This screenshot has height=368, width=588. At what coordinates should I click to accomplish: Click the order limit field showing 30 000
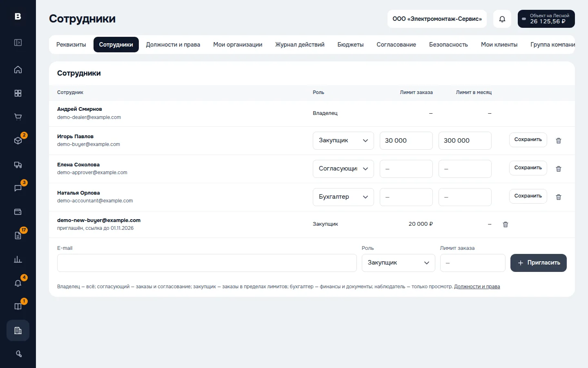pos(406,141)
